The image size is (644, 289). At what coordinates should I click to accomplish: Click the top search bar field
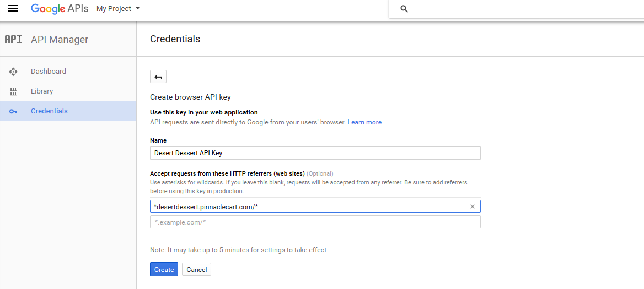[516, 9]
